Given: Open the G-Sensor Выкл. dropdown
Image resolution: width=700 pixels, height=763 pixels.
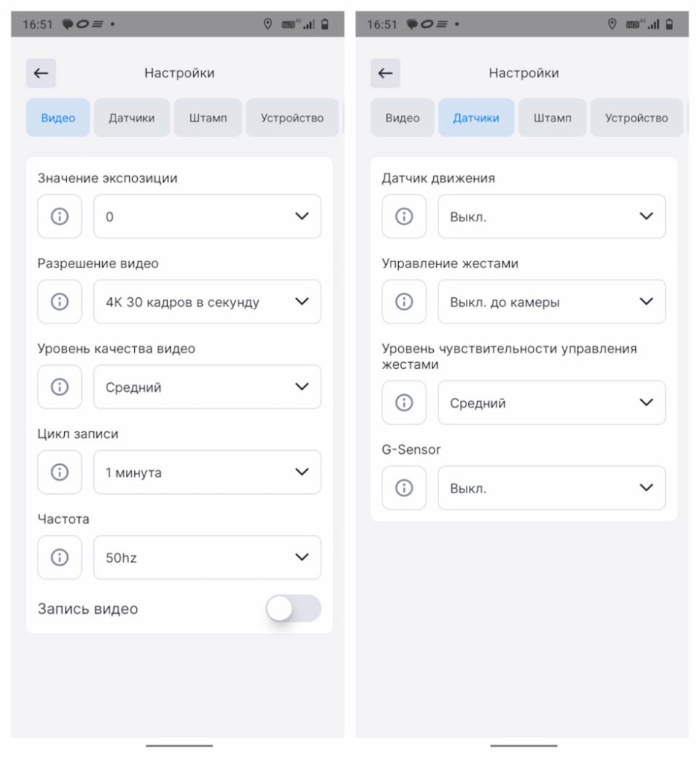Looking at the screenshot, I should pyautogui.click(x=552, y=488).
